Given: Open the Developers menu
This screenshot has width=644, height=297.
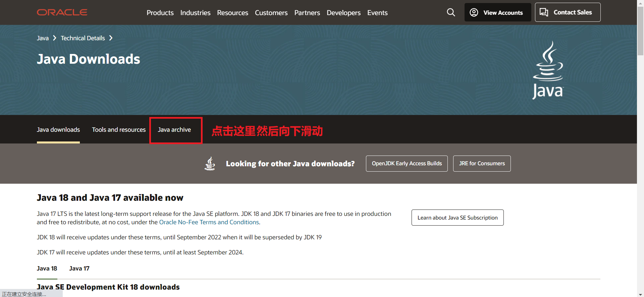Looking at the screenshot, I should 343,13.
